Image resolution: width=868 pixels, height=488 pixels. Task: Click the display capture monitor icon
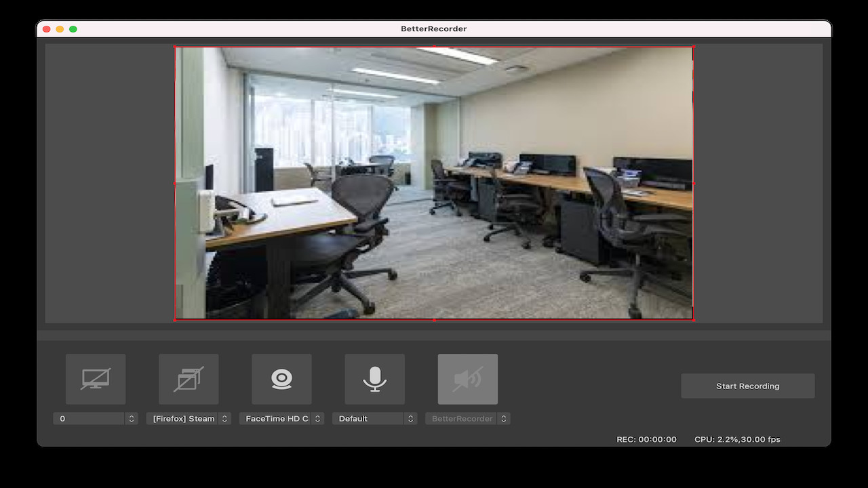click(x=95, y=379)
